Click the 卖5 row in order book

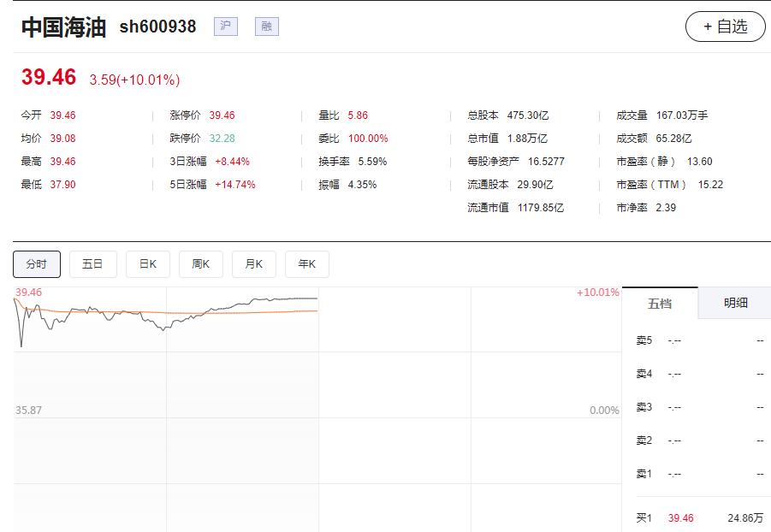pyautogui.click(x=700, y=340)
